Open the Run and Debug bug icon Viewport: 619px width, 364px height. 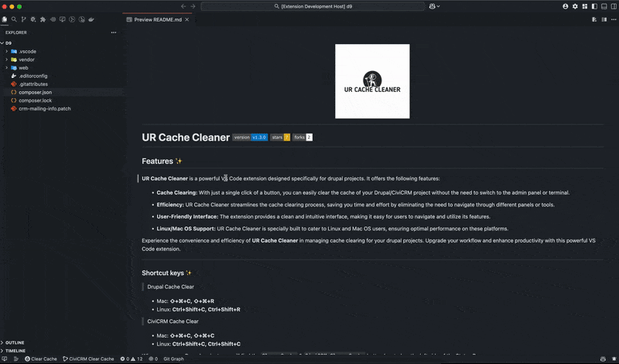click(33, 19)
